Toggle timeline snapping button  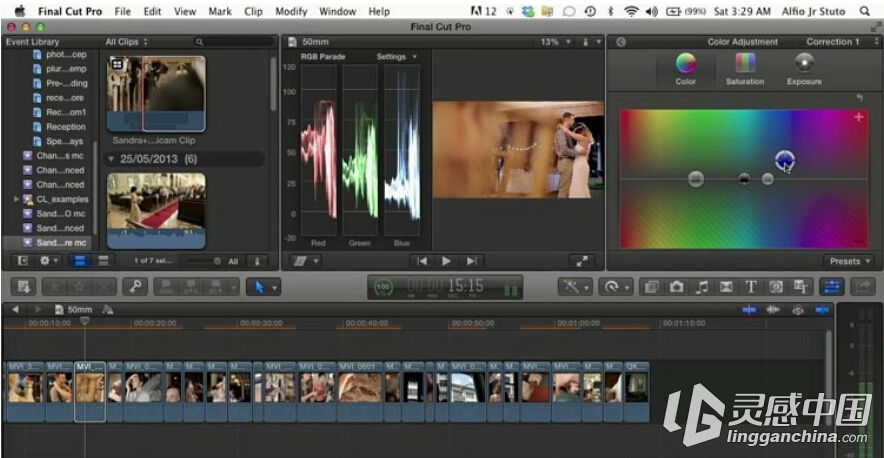(822, 309)
